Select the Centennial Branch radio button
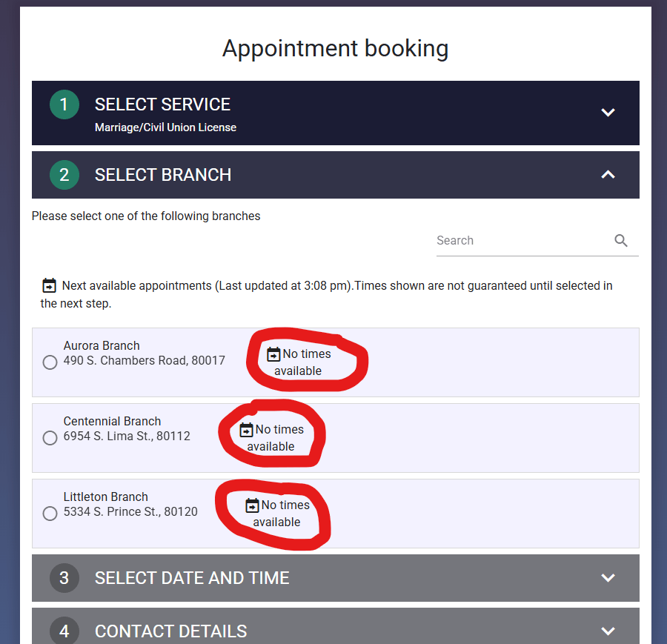Viewport: 667px width, 644px height. tap(50, 438)
